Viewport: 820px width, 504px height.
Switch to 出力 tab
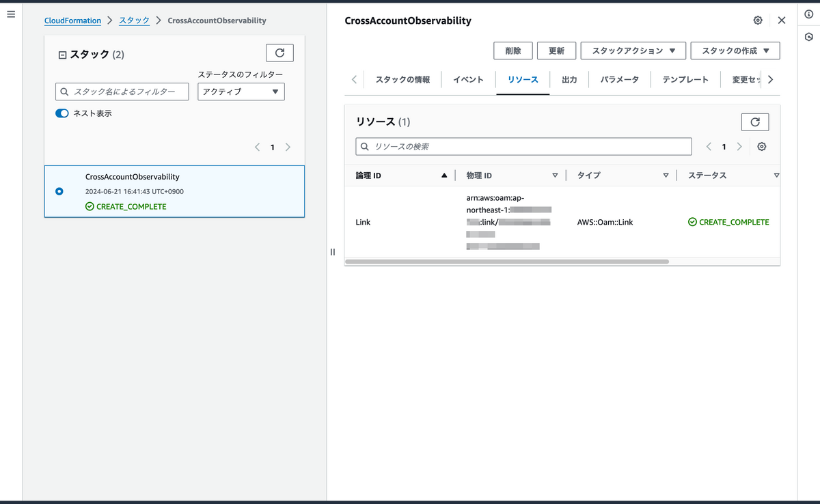(x=569, y=79)
